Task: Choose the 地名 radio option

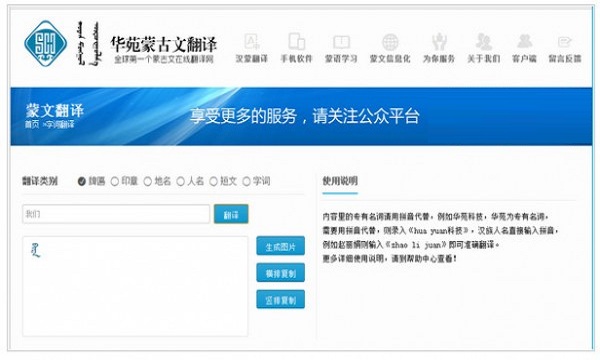Action: tap(148, 181)
